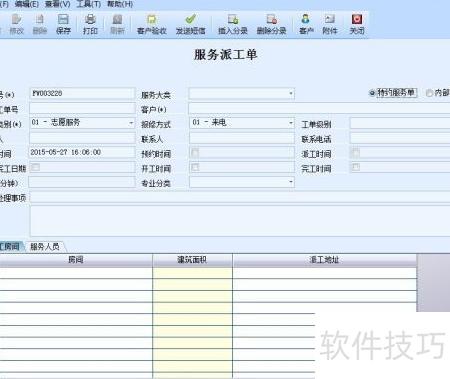
Task: Toggle the 完工日期 checkbox
Action: pos(35,167)
